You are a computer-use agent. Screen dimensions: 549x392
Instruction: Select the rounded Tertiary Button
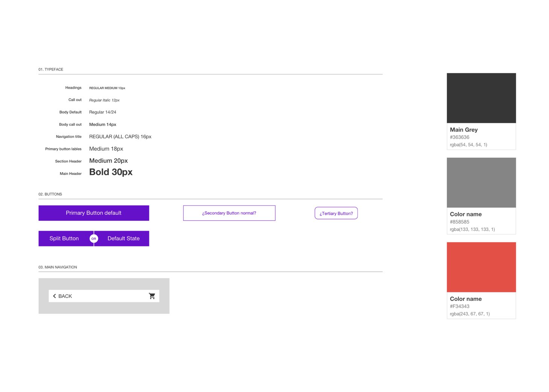pos(336,213)
